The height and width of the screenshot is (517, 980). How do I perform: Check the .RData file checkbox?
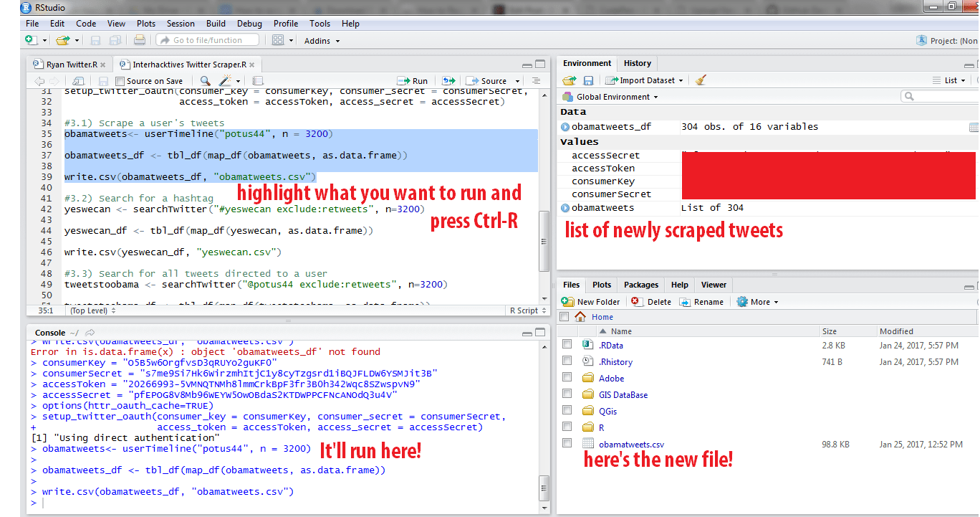567,345
